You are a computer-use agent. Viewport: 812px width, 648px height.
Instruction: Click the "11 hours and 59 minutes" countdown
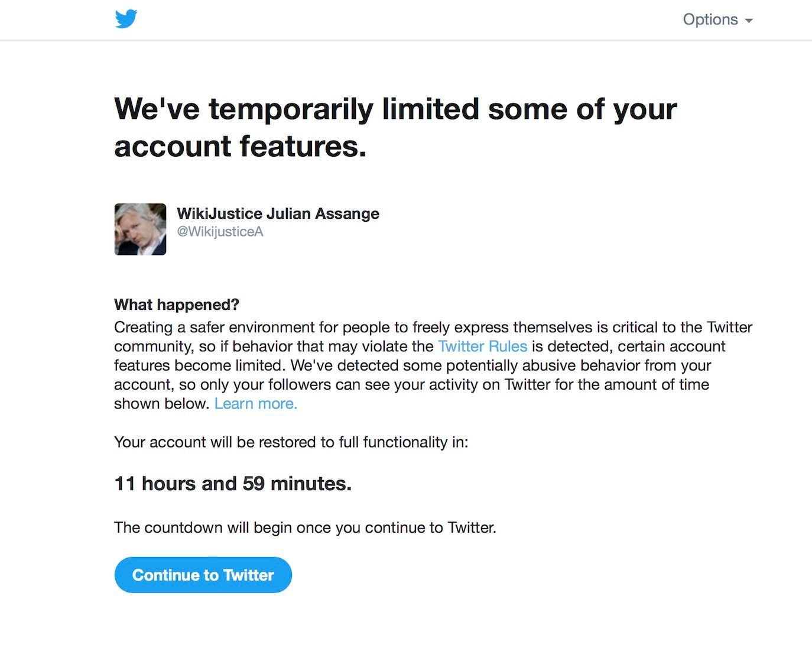(x=232, y=484)
